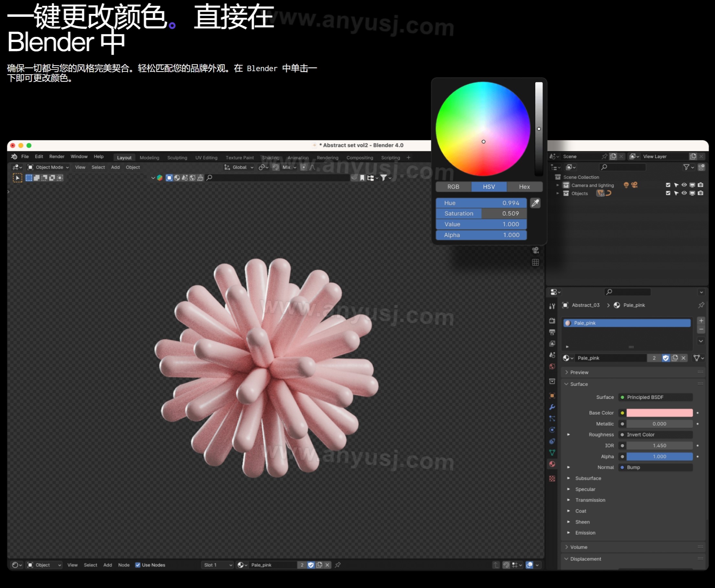This screenshot has height=588, width=715.
Task: Expand the Subsurface section
Action: pos(568,478)
